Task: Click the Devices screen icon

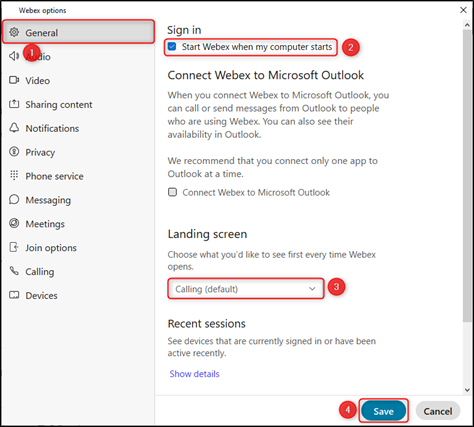Action: [14, 295]
